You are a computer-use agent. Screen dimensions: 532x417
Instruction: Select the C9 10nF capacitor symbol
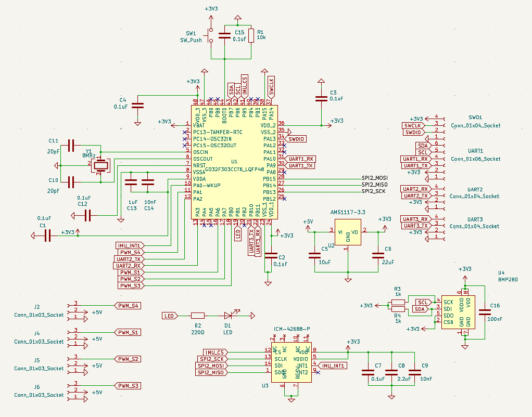(x=414, y=372)
